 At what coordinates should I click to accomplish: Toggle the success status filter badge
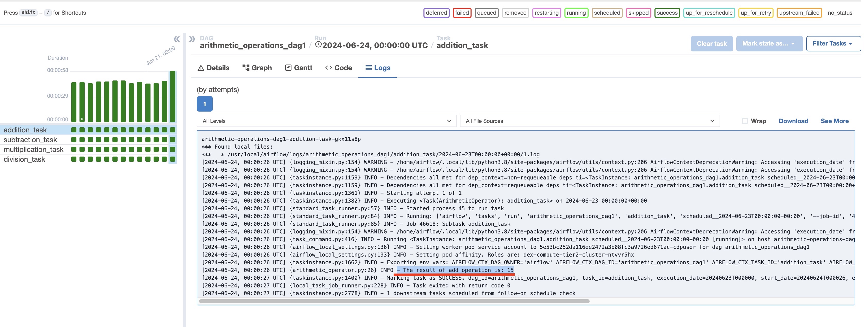667,13
